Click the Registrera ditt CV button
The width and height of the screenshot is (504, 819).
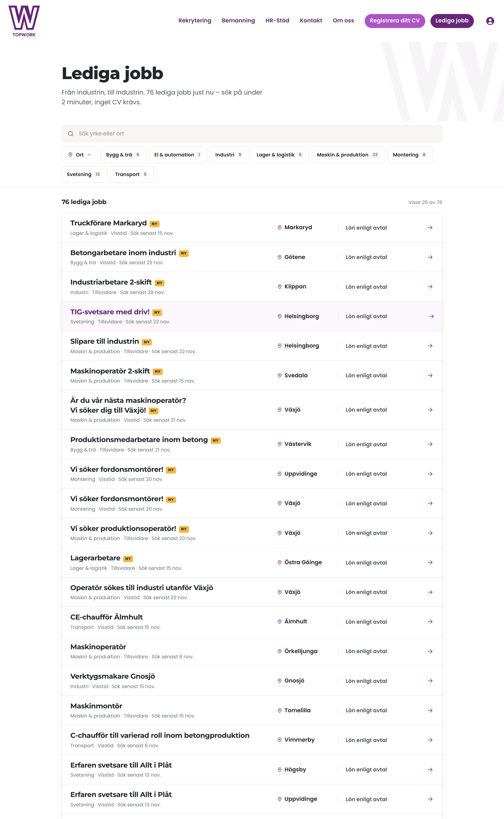coord(395,21)
